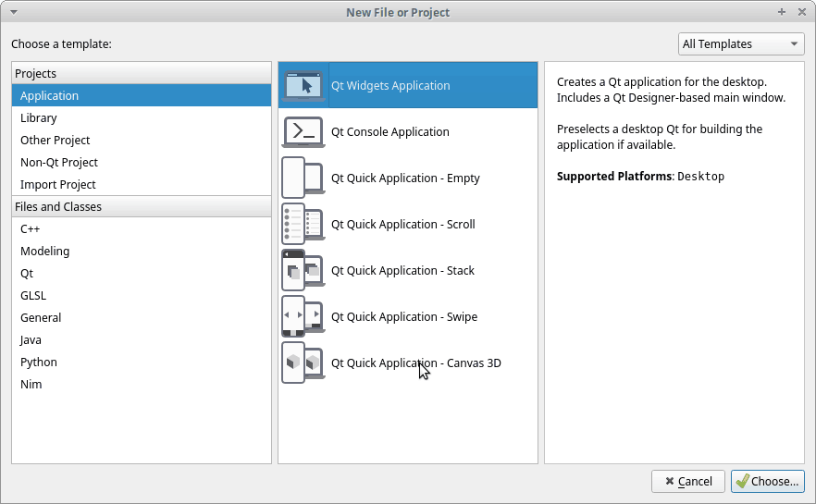Select the Other Project category
The height and width of the screenshot is (504, 816).
(142, 141)
